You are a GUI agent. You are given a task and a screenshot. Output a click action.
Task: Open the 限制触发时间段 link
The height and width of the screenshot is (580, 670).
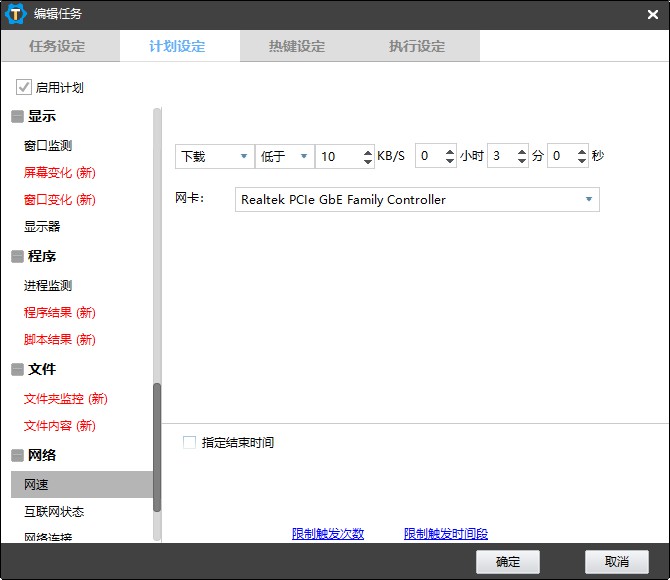coord(446,533)
